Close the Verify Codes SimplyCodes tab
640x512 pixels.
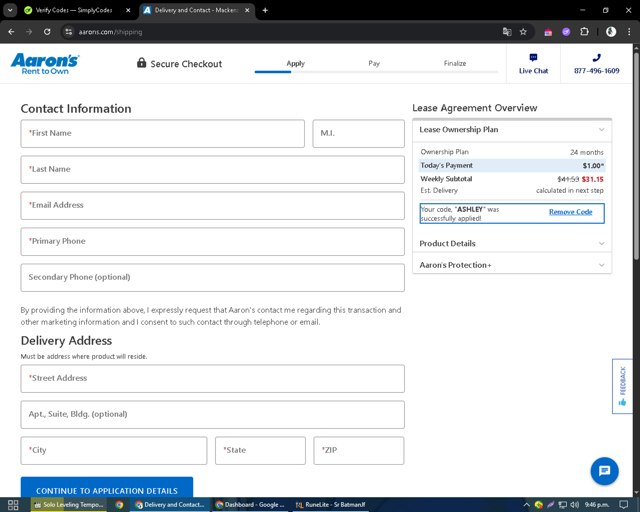pyautogui.click(x=128, y=10)
